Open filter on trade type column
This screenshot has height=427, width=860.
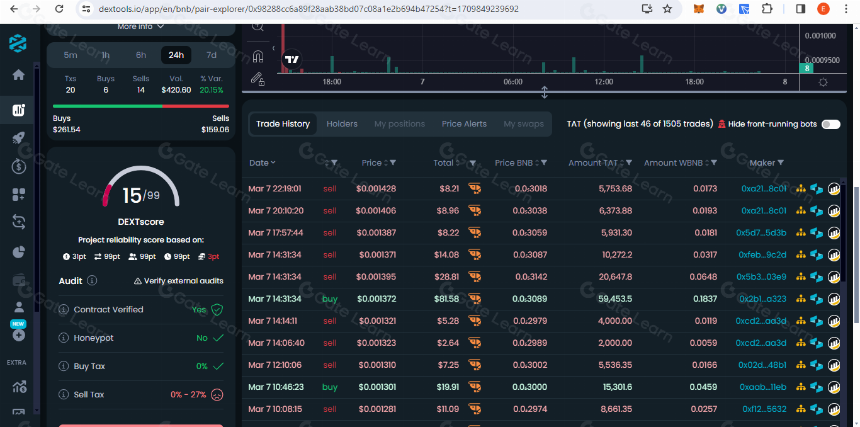coord(334,163)
